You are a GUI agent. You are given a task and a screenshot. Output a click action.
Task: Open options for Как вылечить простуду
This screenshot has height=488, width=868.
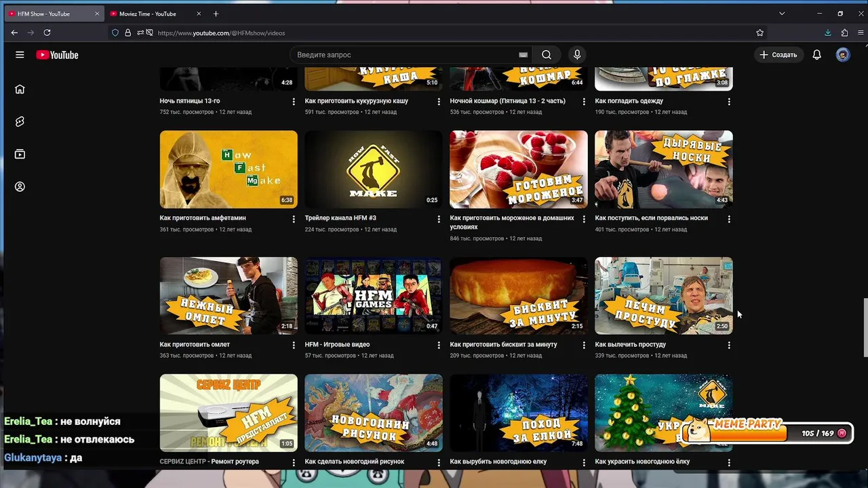click(x=729, y=345)
